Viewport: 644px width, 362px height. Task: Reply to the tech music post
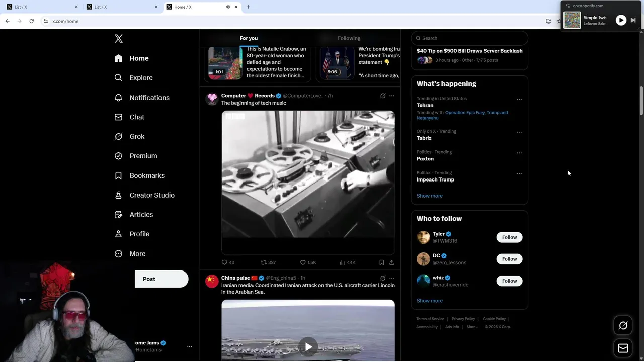pyautogui.click(x=228, y=262)
